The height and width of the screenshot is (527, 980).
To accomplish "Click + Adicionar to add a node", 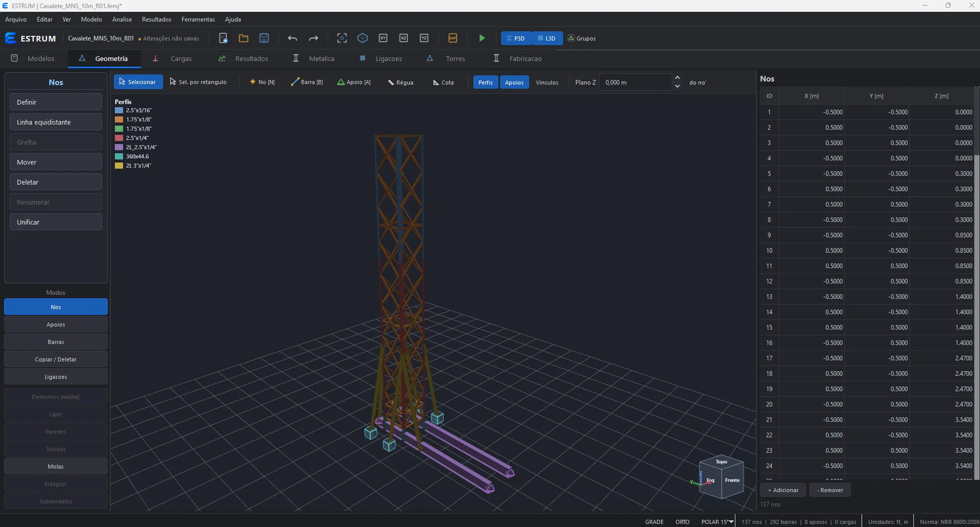I will [x=783, y=490].
